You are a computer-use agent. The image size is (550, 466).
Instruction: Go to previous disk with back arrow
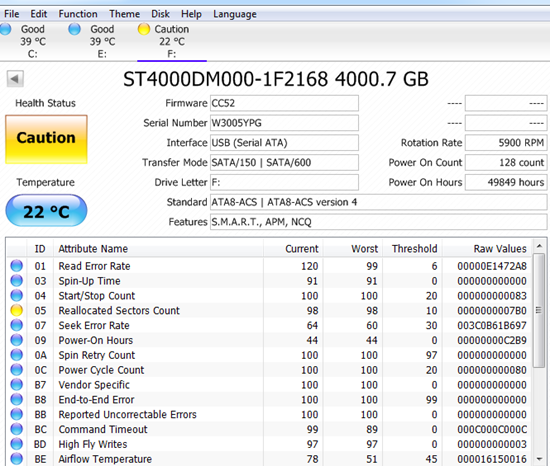[15, 79]
